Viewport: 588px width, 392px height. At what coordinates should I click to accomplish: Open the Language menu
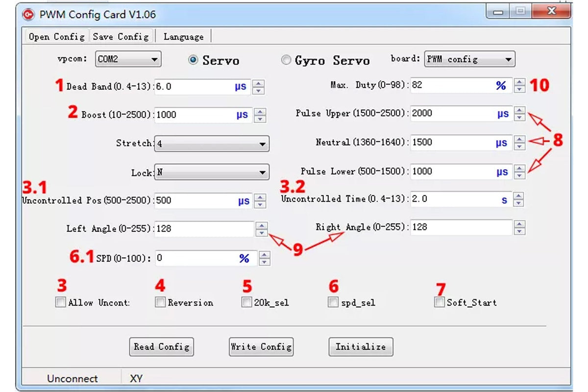[183, 36]
